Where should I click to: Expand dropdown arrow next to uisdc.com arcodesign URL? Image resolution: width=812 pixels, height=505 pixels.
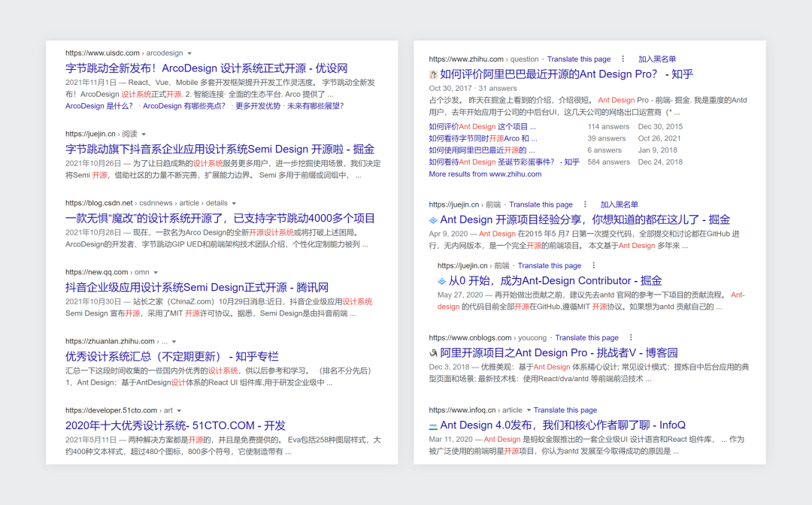pos(189,53)
